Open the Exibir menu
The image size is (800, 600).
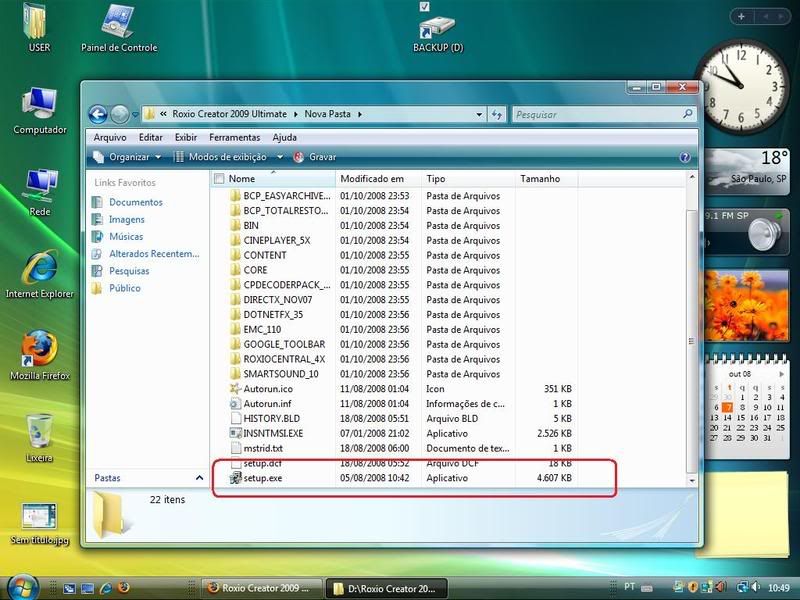point(186,137)
